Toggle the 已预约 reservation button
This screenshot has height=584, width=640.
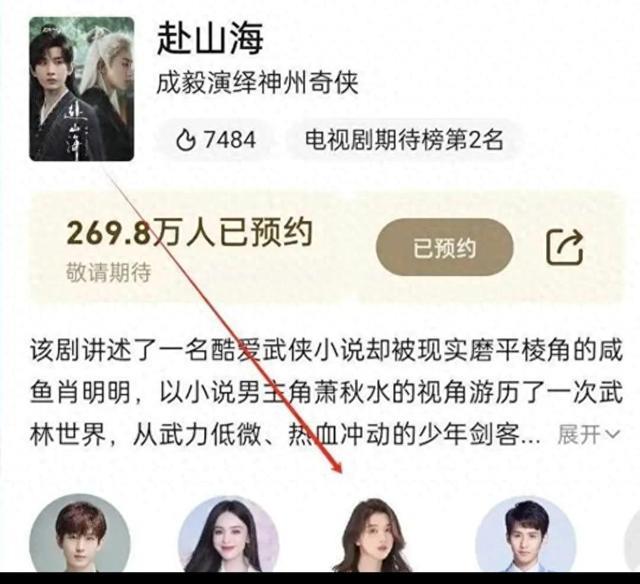coord(444,247)
